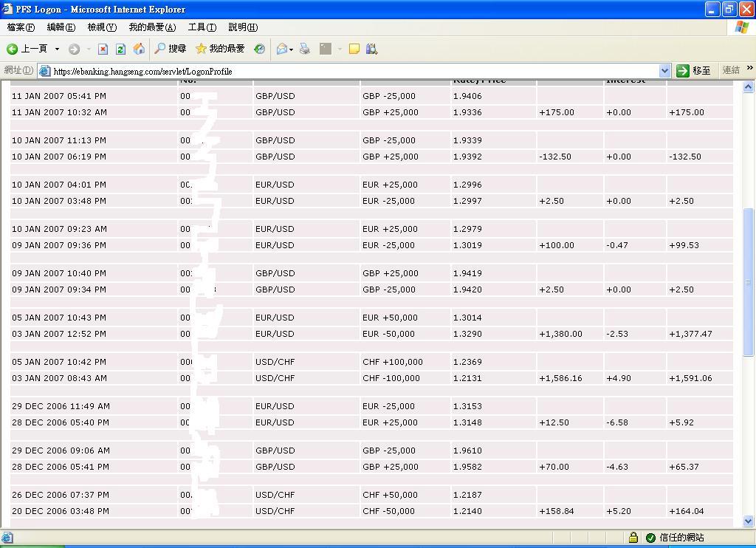Click the Mail envelope toolbar icon
The height and width of the screenshot is (548, 756).
click(x=281, y=49)
